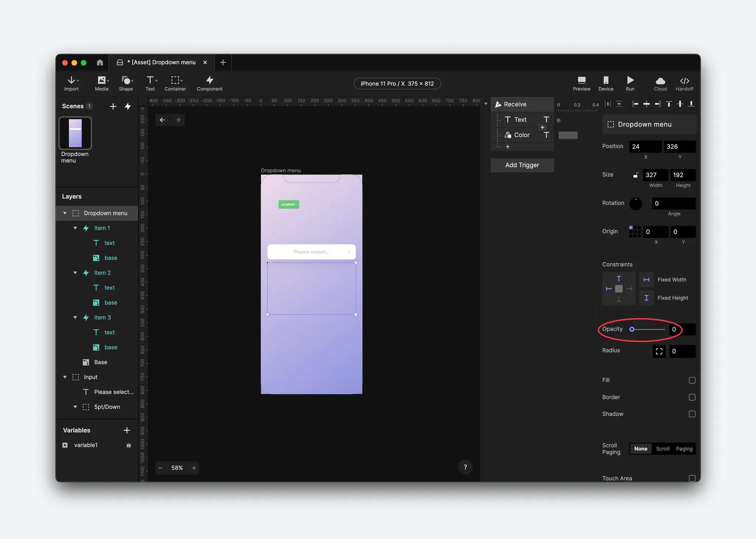This screenshot has width=756, height=539.
Task: Open the Component tool
Action: (210, 83)
